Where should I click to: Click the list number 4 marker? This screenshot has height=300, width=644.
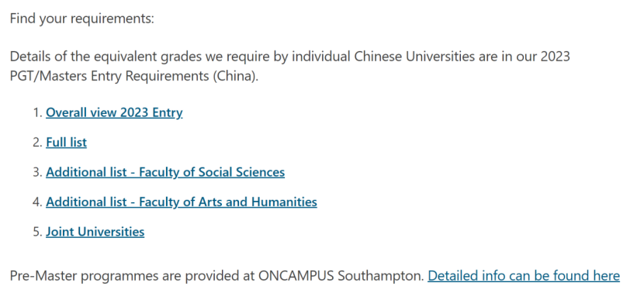tap(38, 202)
